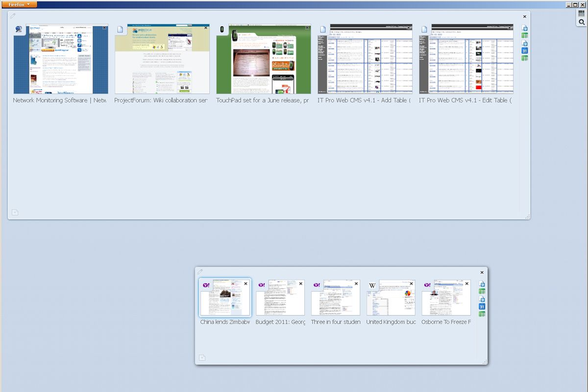Close the TouchPad tab thumbnail
This screenshot has height=392, width=588.
[x=307, y=28]
